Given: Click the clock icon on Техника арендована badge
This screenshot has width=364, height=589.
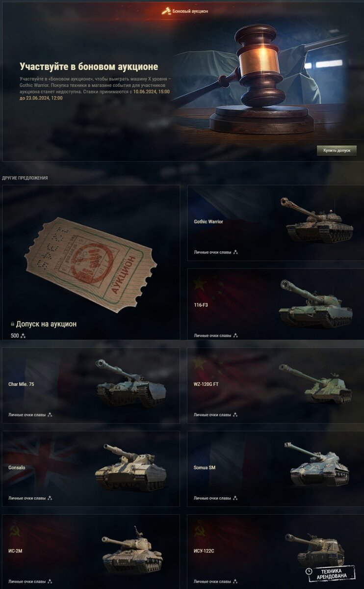Looking at the screenshot, I should point(309,571).
